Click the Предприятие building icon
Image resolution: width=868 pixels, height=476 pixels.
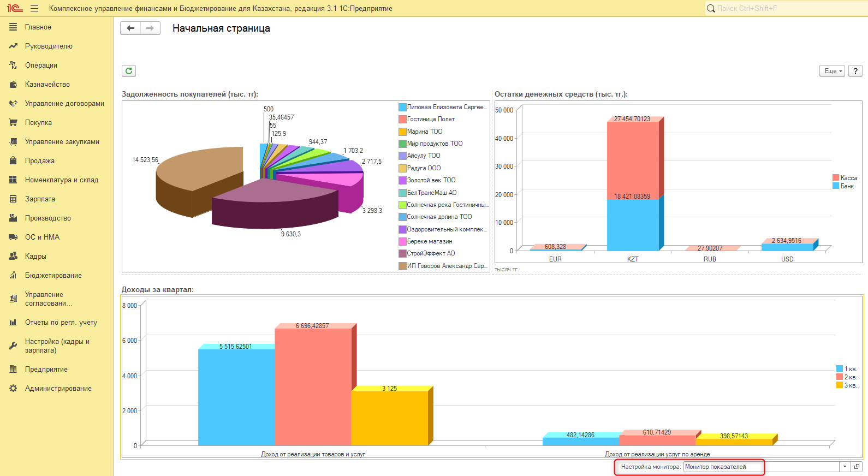click(13, 369)
